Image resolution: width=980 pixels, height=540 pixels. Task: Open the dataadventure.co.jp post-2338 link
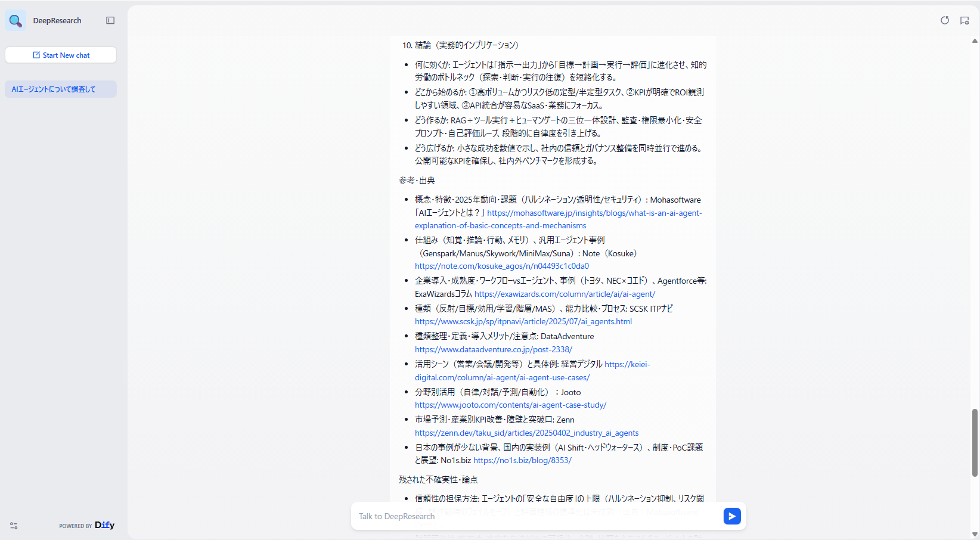pos(493,350)
